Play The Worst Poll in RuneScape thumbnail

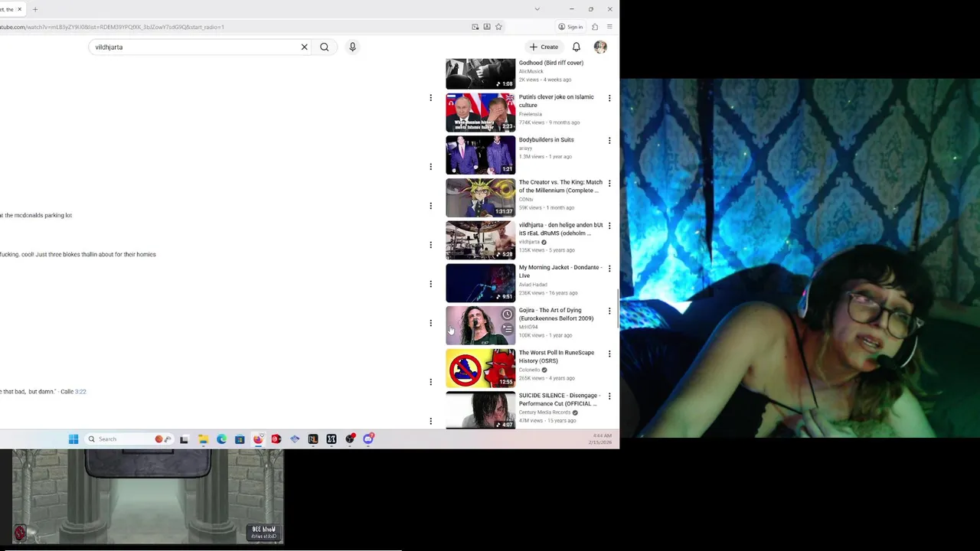[x=481, y=368]
